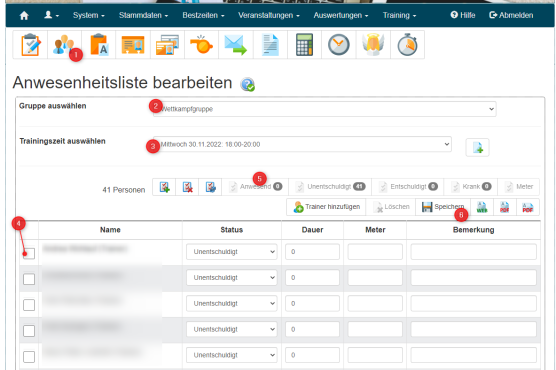Image resolution: width=556 pixels, height=370 pixels.
Task: Open the stopwatch toolbar icon
Action: tap(407, 45)
